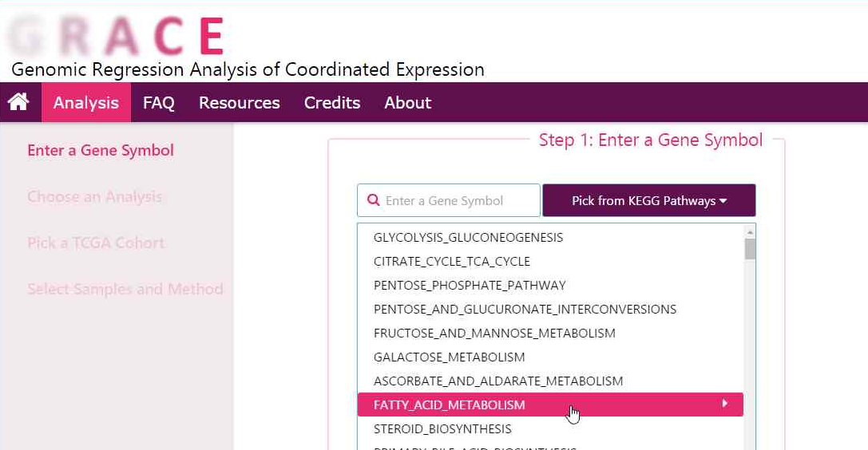Open the Pick from KEGG Pathways dropdown
The image size is (868, 450).
click(x=648, y=200)
